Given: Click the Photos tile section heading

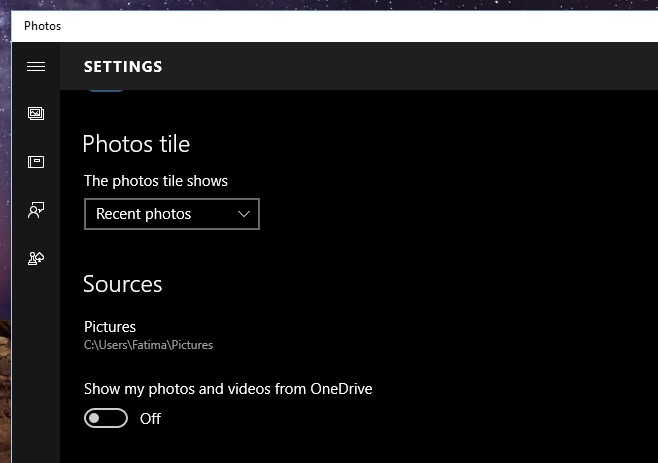Looking at the screenshot, I should 136,144.
